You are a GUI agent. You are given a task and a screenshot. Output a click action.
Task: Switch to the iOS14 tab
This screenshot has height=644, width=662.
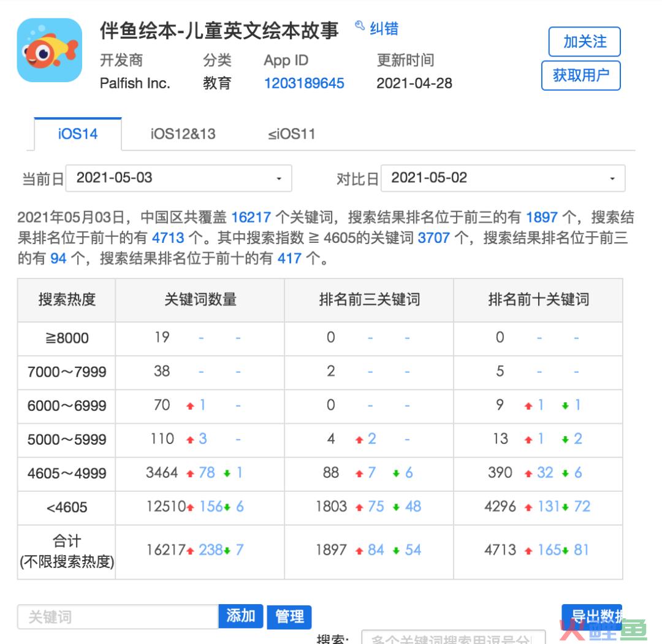78,134
